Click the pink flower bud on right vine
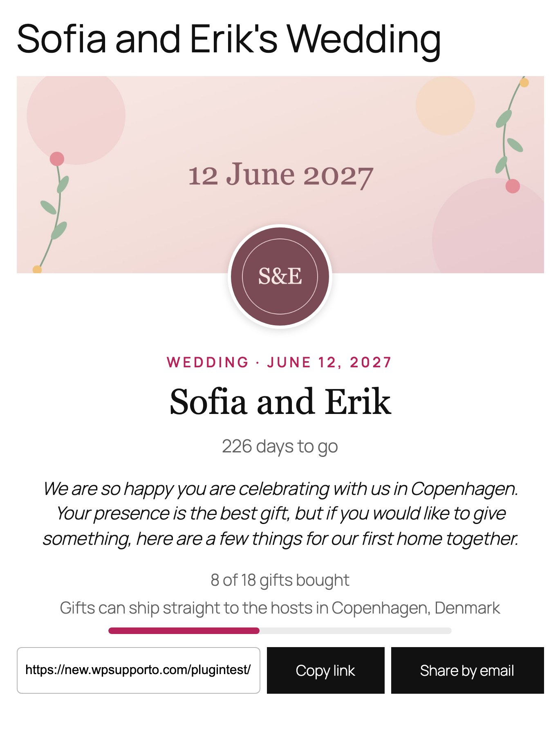 [513, 186]
